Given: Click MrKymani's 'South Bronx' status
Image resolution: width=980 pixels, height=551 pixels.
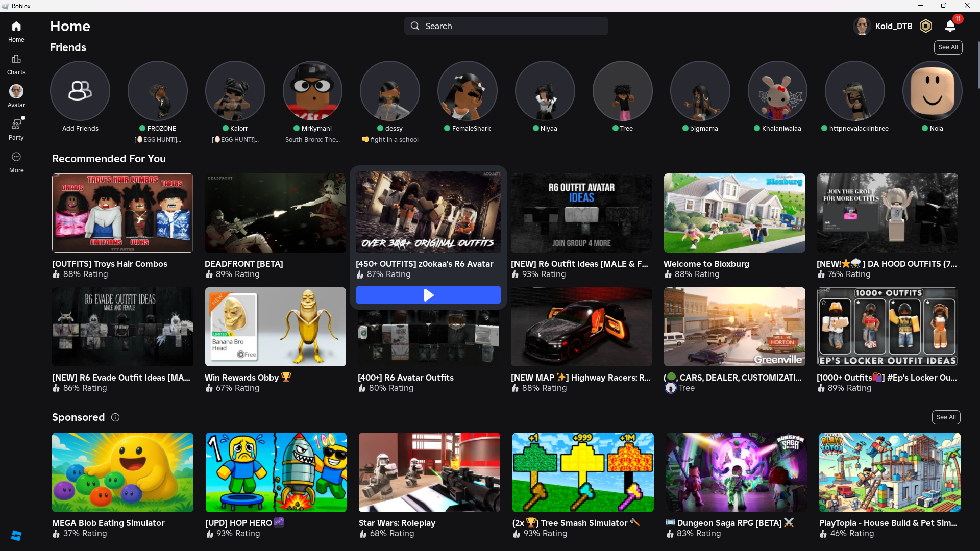Looking at the screenshot, I should click(312, 140).
